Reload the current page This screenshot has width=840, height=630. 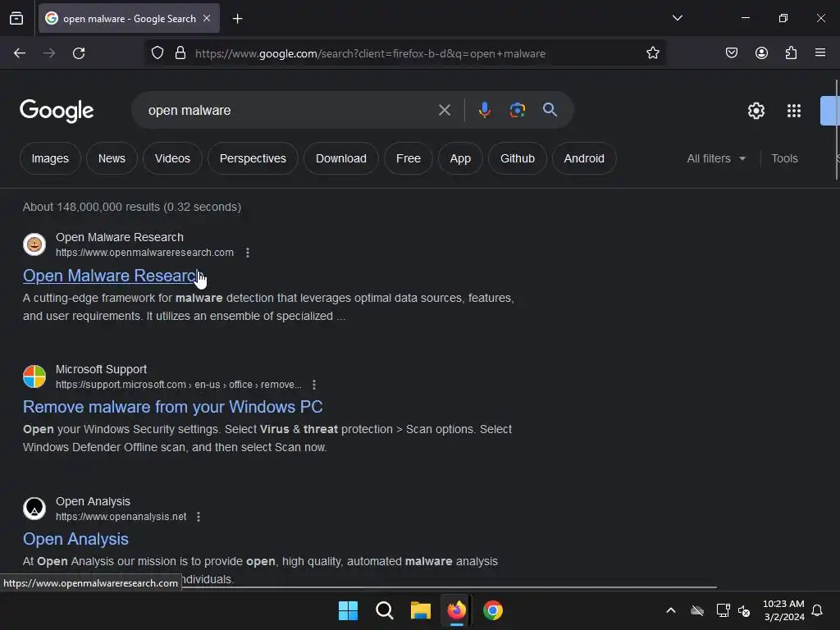point(79,53)
